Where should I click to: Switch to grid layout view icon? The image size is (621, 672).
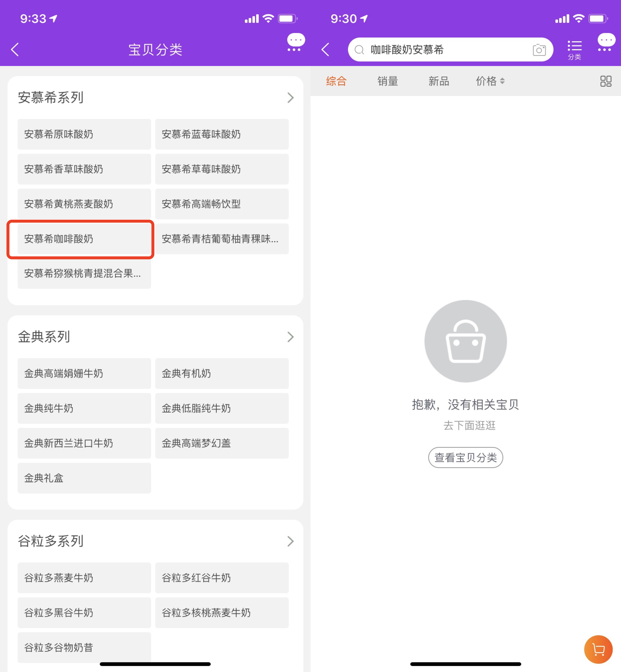tap(605, 81)
